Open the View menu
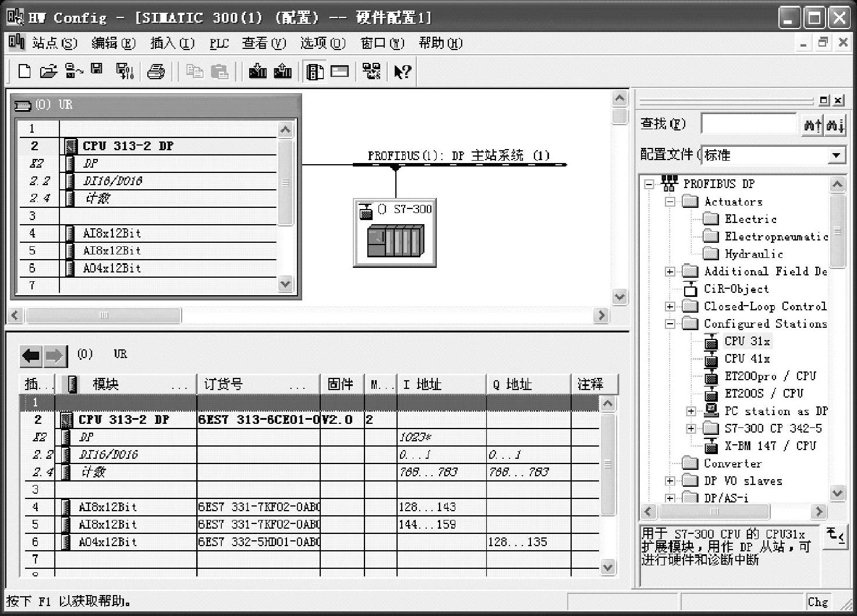The image size is (857, 616). tap(264, 43)
